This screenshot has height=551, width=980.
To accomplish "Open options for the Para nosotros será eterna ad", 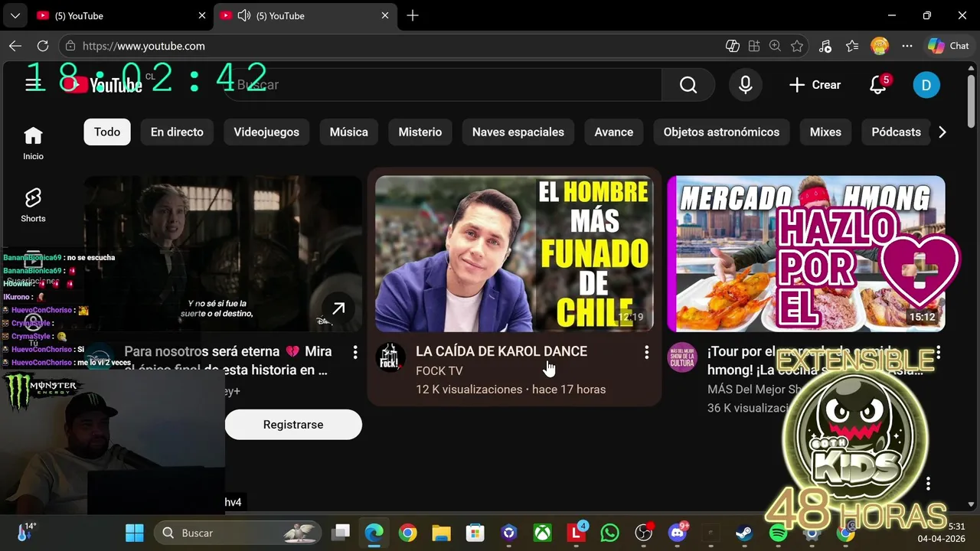I will point(354,352).
